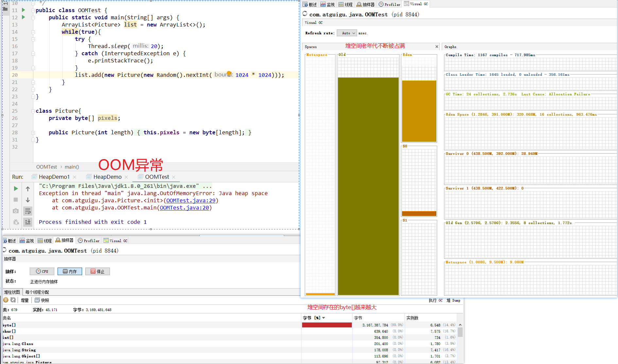Jump up the stack trace arrow

coord(28,189)
